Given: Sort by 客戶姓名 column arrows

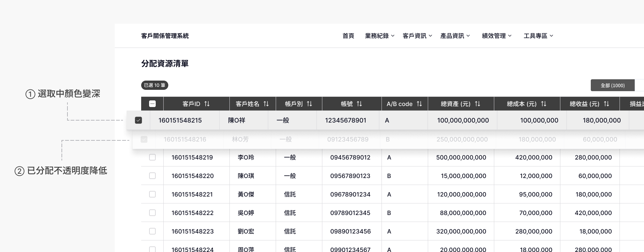Looking at the screenshot, I should click(266, 104).
